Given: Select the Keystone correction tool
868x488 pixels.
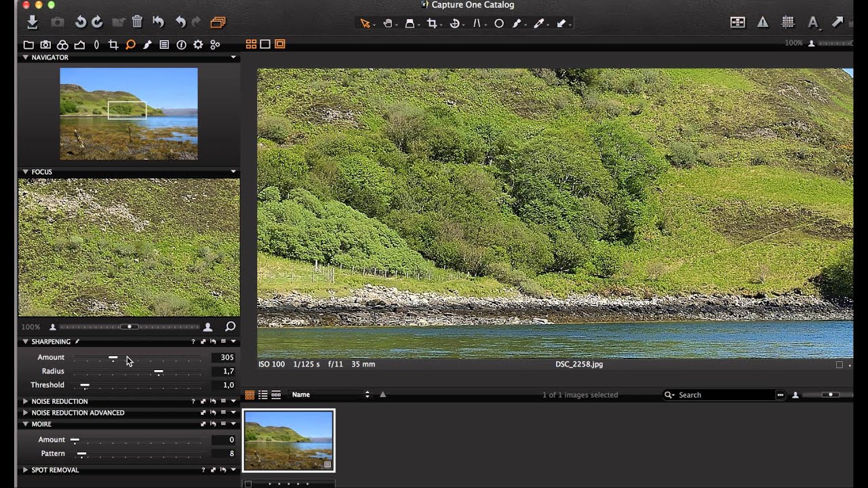Looking at the screenshot, I should pyautogui.click(x=477, y=23).
